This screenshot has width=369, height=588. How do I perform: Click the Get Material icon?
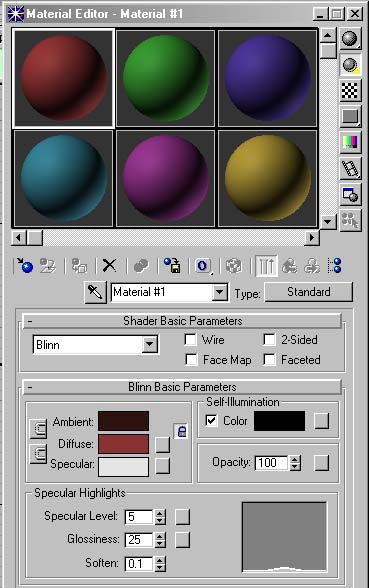[x=25, y=266]
